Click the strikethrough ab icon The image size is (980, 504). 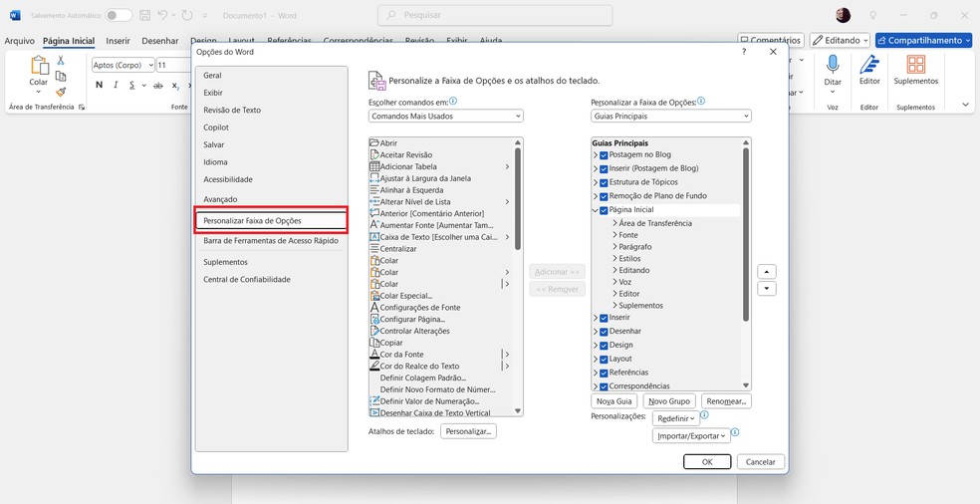click(158, 85)
